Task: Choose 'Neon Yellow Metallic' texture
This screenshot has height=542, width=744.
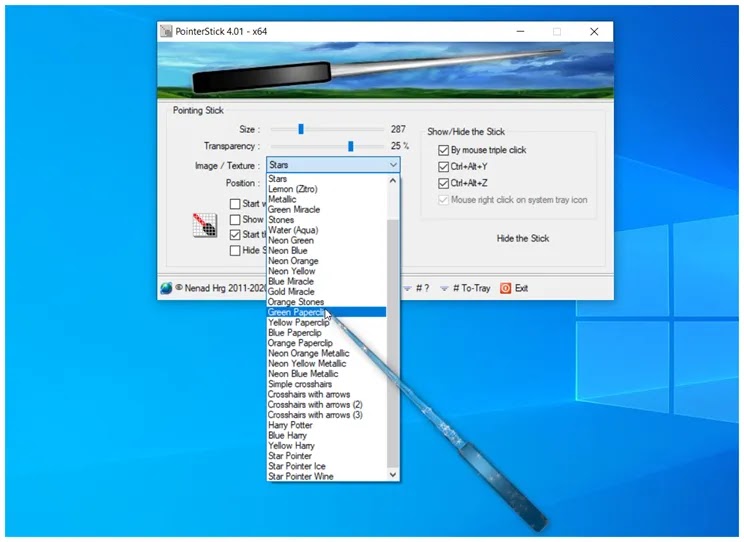Action: [326, 364]
